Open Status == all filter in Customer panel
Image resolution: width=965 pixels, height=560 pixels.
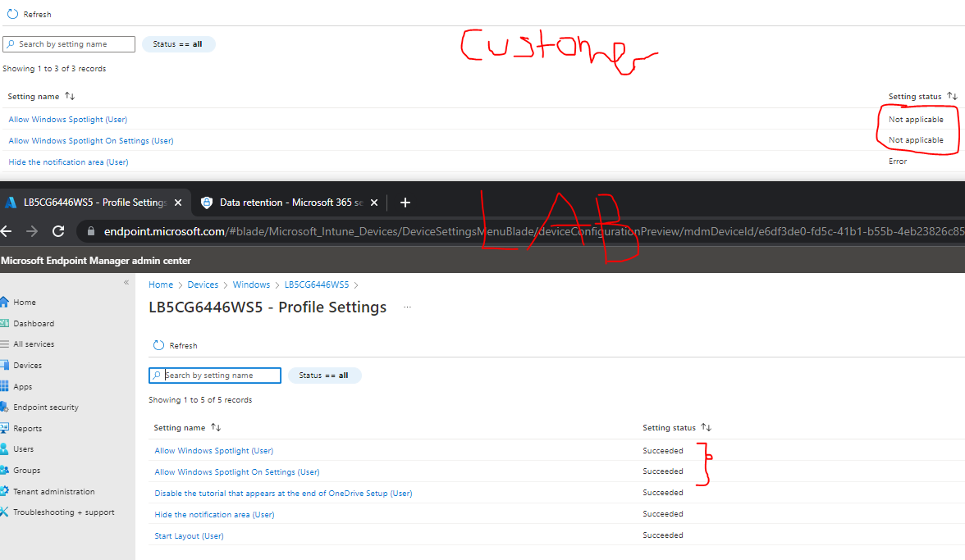tap(178, 44)
